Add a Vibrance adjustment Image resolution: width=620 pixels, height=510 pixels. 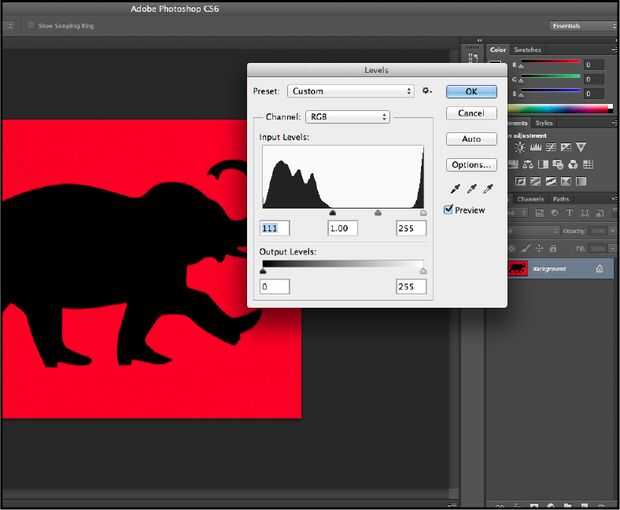[581, 147]
